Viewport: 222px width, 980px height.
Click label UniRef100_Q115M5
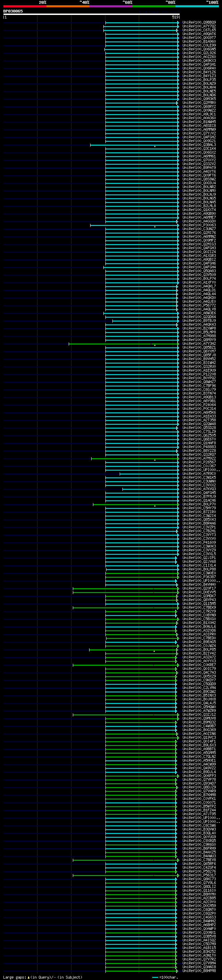(x=199, y=604)
